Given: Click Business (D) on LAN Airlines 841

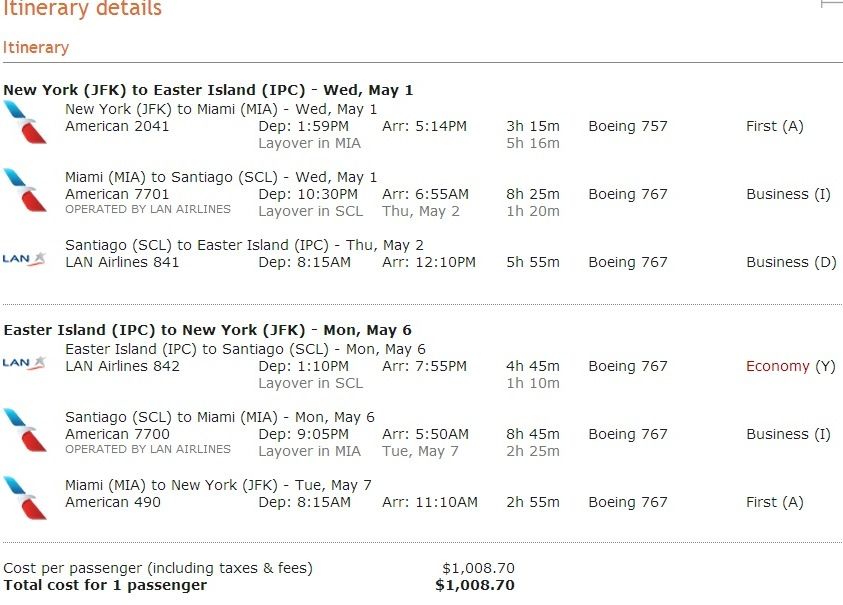Looking at the screenshot, I should point(791,262).
